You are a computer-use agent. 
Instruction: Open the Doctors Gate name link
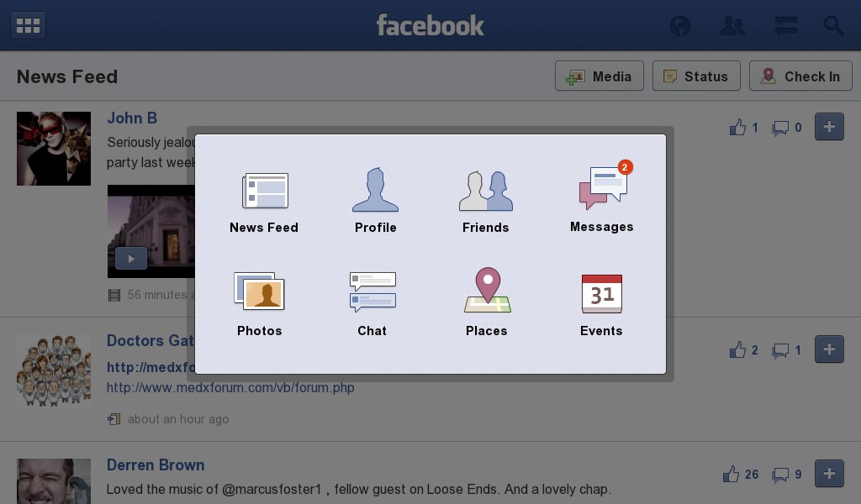(x=150, y=340)
